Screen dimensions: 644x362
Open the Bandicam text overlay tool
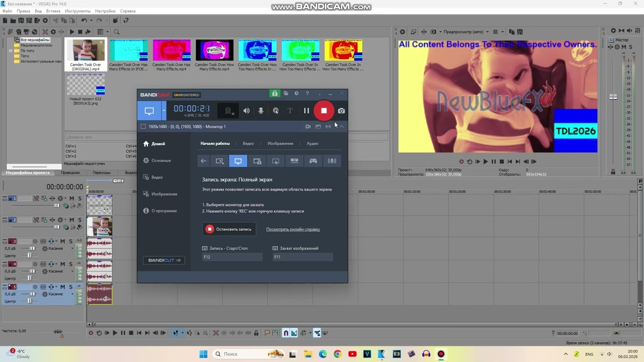point(290,111)
